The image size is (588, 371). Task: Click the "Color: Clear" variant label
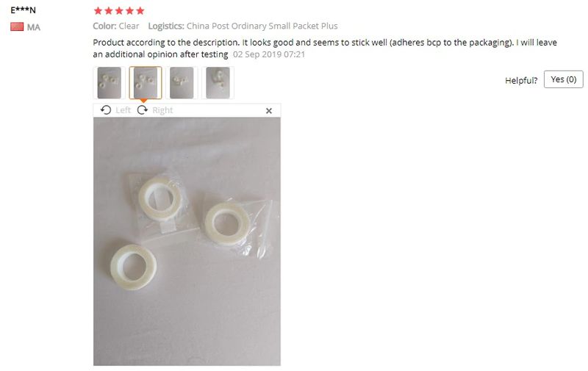click(x=116, y=26)
